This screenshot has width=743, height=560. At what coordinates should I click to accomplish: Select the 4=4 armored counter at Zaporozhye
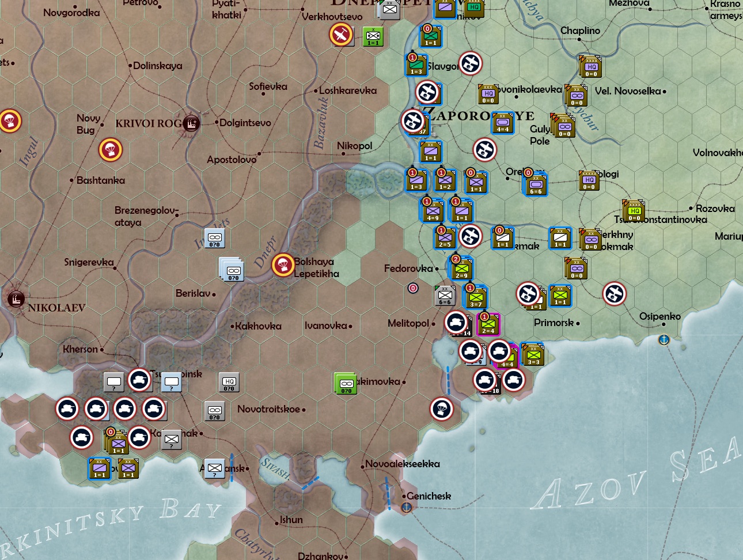(503, 123)
